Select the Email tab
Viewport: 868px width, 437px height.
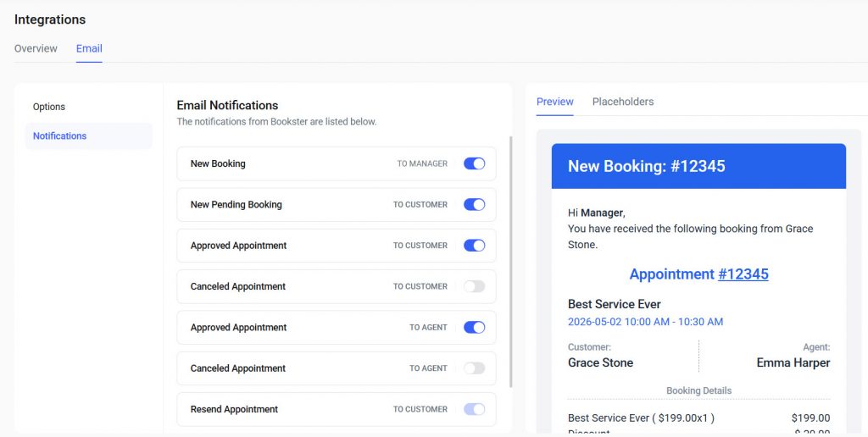click(x=89, y=48)
